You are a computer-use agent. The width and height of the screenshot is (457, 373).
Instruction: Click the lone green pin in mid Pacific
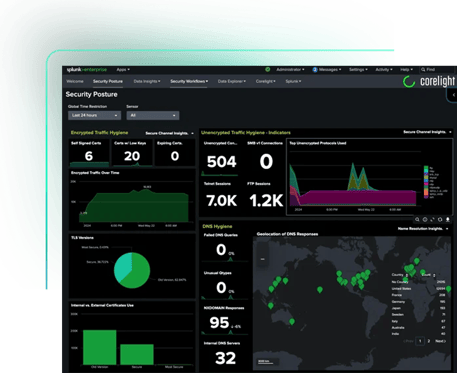tap(320, 290)
